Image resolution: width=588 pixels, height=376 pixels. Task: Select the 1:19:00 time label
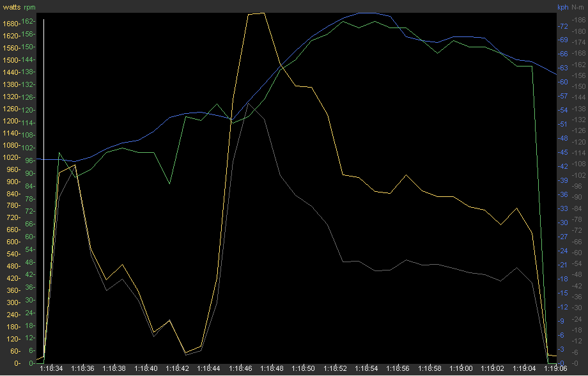pos(461,368)
